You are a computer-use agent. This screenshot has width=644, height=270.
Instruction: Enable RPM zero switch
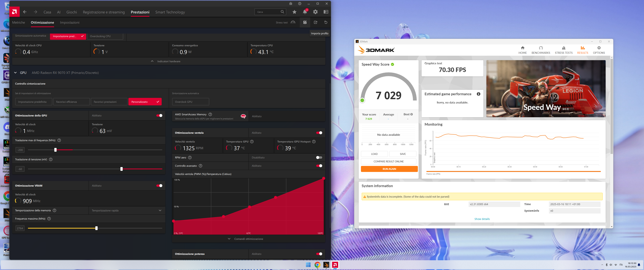pos(319,157)
